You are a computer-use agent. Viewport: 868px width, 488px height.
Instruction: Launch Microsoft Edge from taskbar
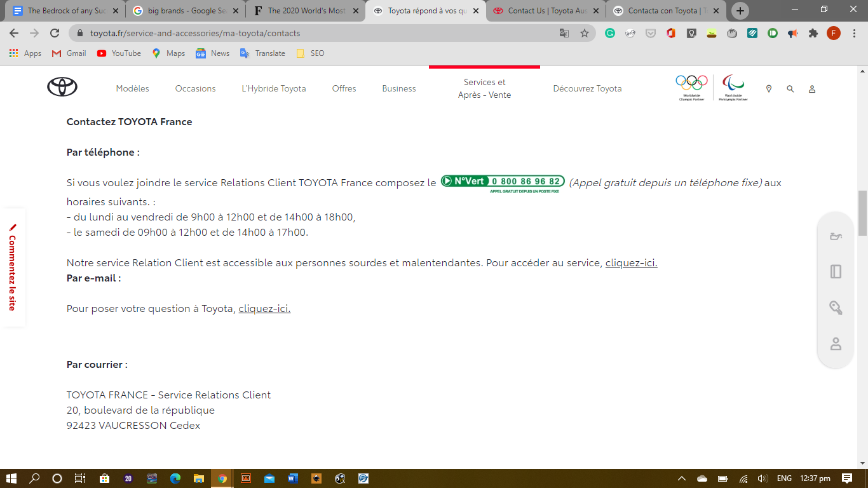click(175, 478)
